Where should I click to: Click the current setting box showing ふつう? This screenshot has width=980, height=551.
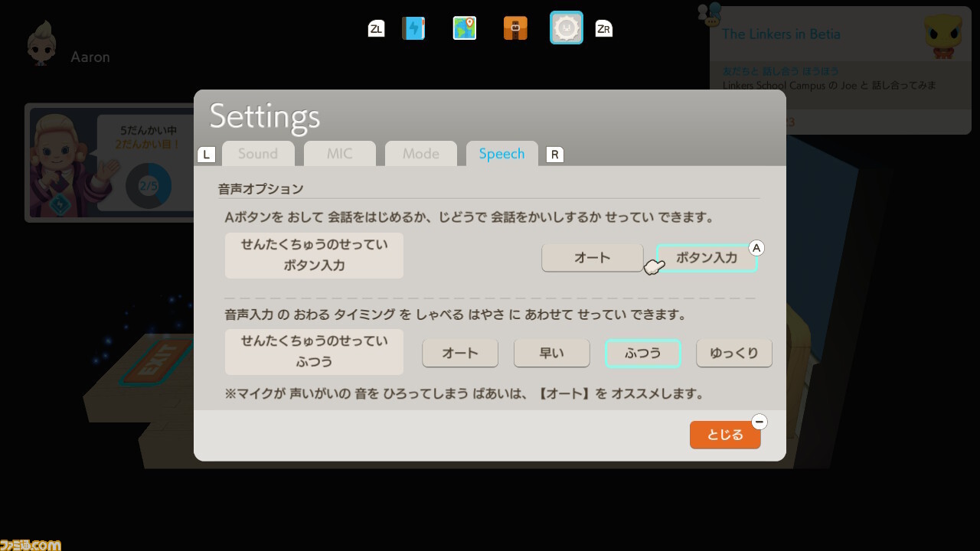(314, 351)
